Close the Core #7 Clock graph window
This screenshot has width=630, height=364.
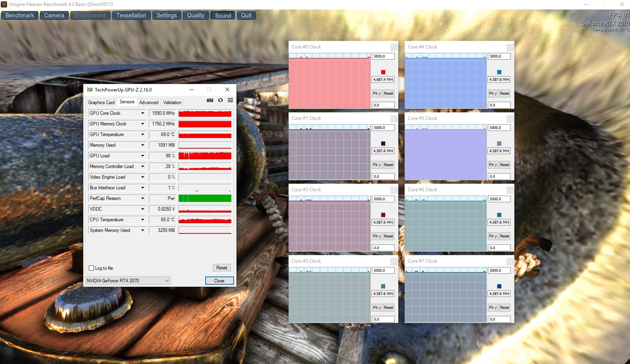510,261
